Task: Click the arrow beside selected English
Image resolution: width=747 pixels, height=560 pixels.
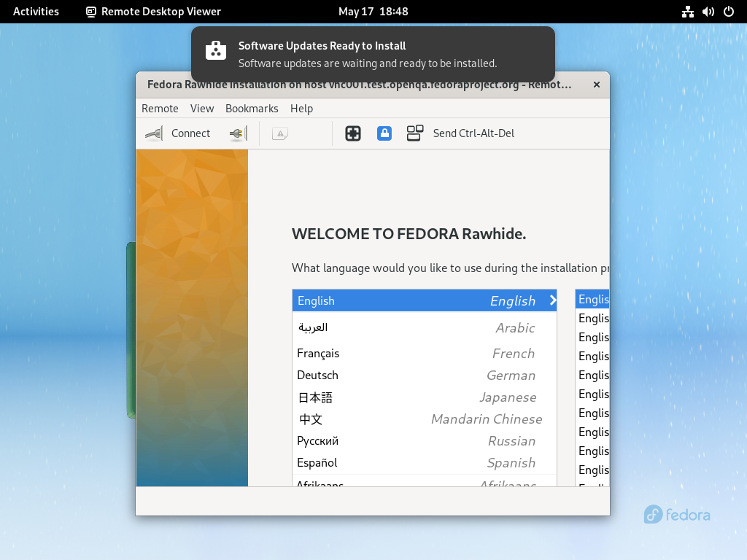Action: [553, 300]
